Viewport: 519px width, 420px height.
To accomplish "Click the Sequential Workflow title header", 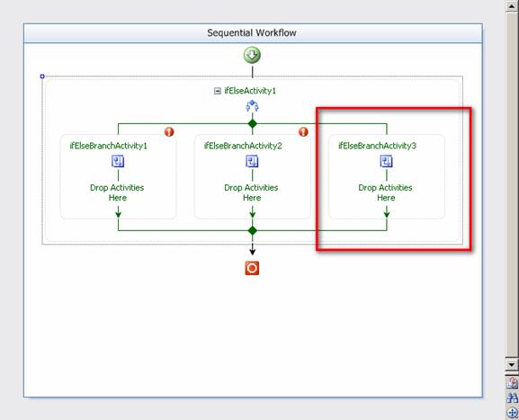I will [x=253, y=33].
